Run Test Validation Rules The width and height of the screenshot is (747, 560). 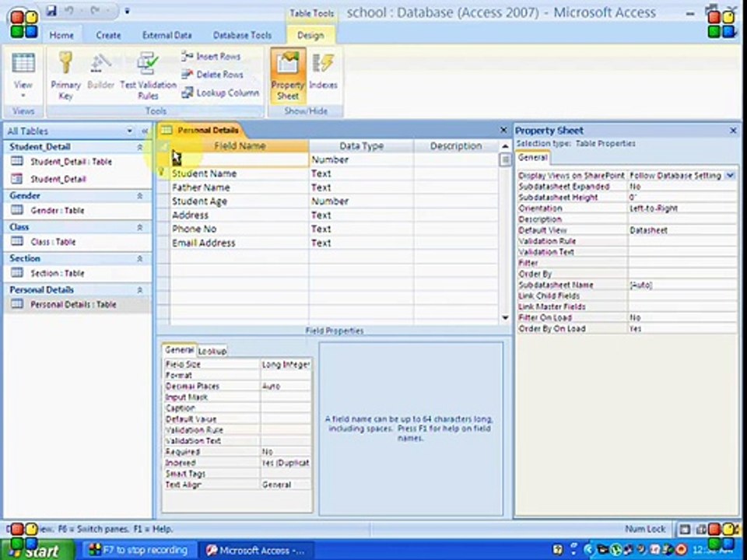[x=148, y=75]
